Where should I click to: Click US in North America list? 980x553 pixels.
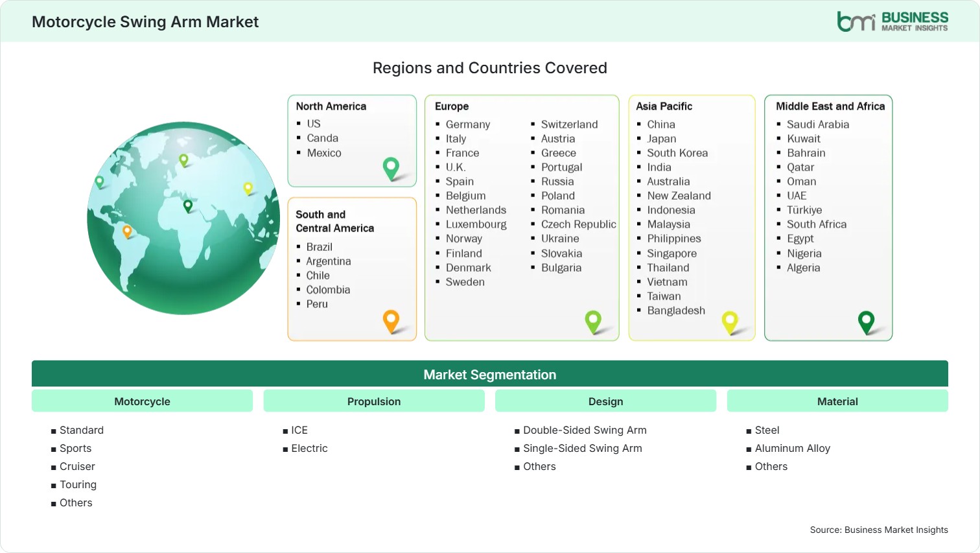coord(314,124)
